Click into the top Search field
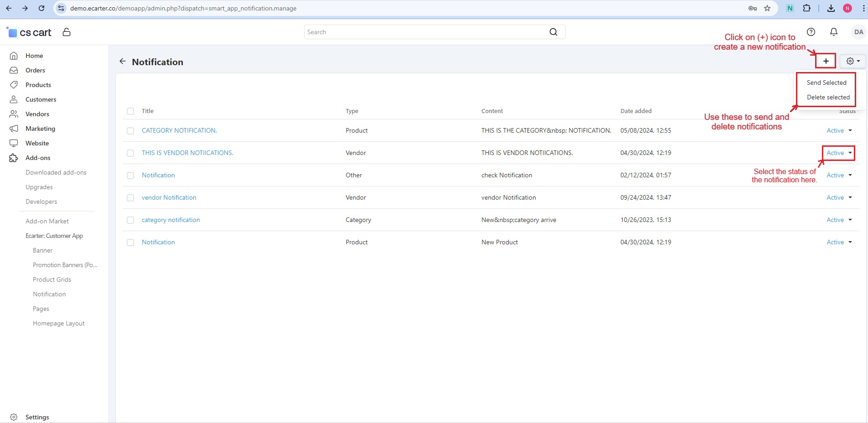The width and height of the screenshot is (868, 423). point(424,32)
